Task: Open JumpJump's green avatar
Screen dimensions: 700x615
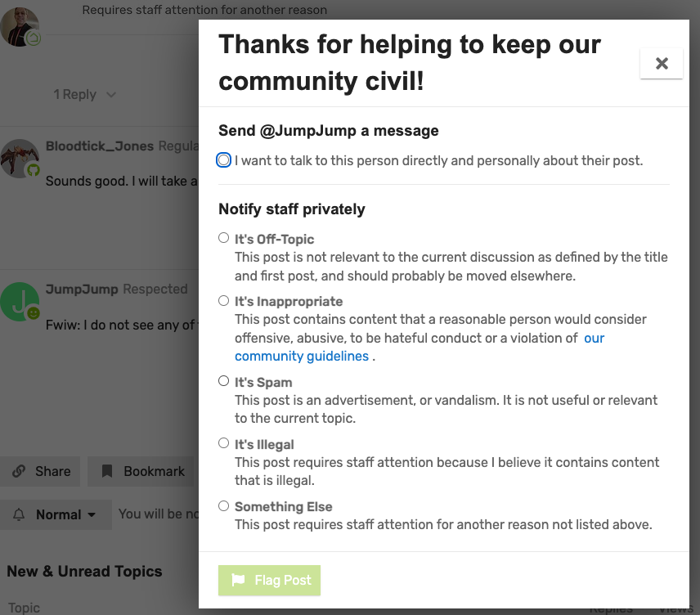Action: tap(20, 302)
